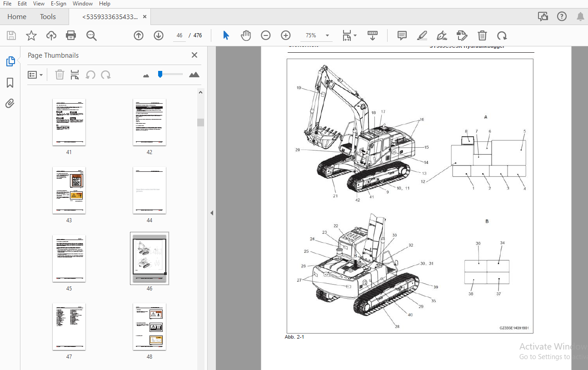This screenshot has height=370, width=588.
Task: Open the Attachments paperclip panel icon
Action: (x=10, y=104)
